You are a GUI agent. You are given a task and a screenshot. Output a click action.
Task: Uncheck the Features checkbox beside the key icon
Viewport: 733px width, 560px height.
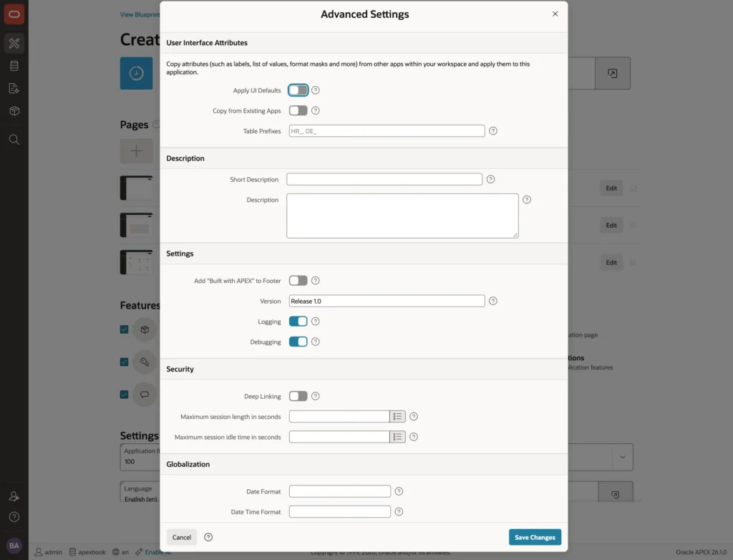coord(125,362)
